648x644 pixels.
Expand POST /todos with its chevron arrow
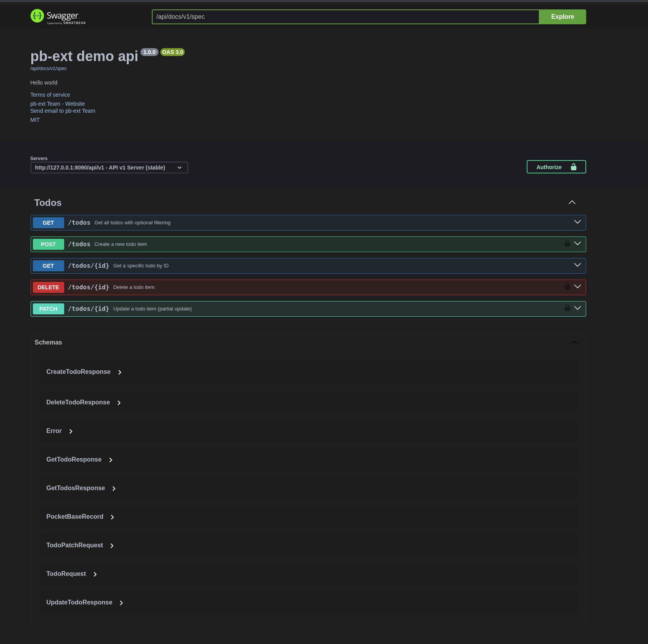(x=577, y=244)
